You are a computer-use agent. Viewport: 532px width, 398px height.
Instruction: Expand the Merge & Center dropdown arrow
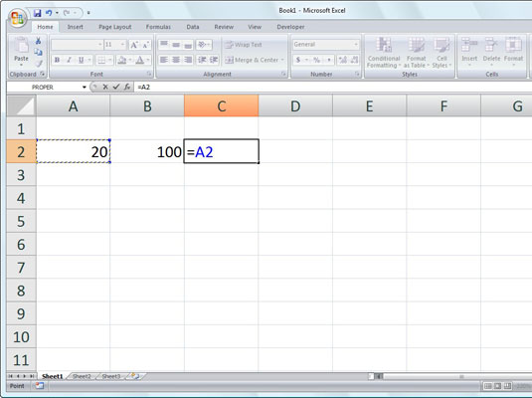click(x=282, y=60)
